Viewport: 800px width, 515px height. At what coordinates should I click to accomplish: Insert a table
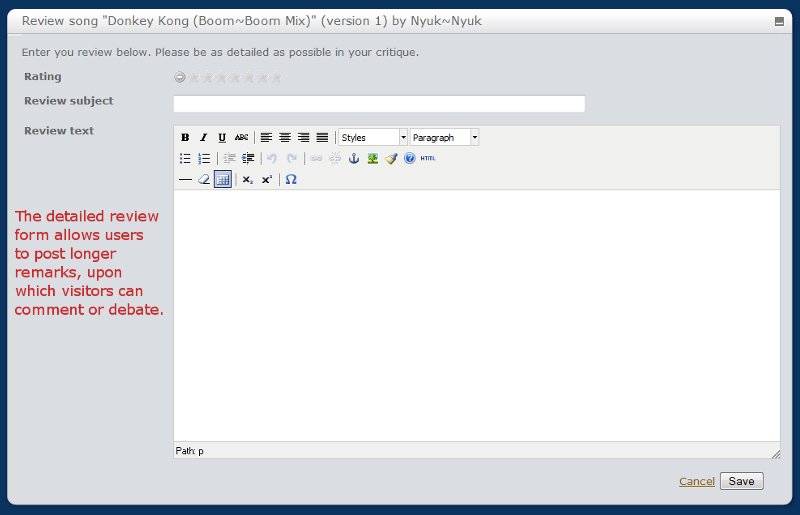pyautogui.click(x=223, y=179)
